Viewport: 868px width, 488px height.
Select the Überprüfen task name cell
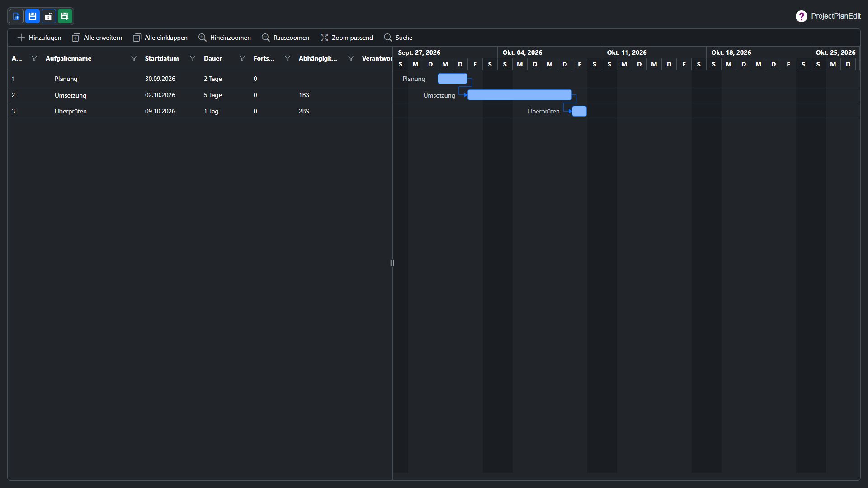(x=71, y=111)
